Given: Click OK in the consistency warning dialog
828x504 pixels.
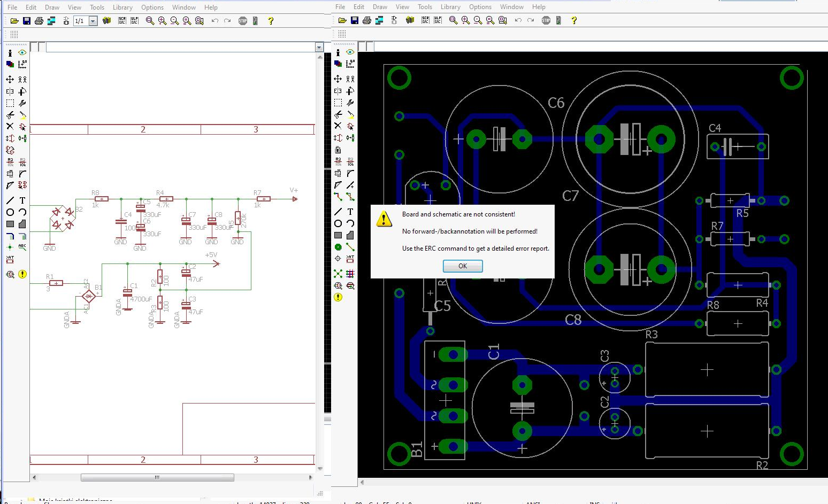Looking at the screenshot, I should [x=463, y=266].
